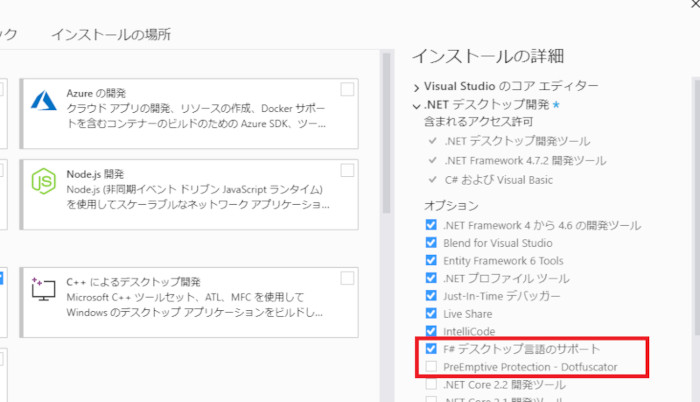700x402 pixels.
Task: Uncheck .NET プロファイル ツール option
Action: point(431,278)
